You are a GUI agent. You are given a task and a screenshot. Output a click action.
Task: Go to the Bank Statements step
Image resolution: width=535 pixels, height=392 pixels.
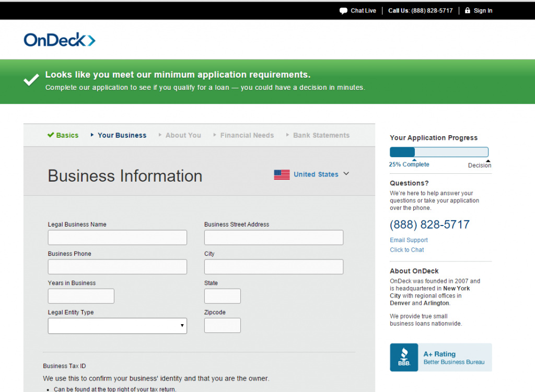point(318,135)
